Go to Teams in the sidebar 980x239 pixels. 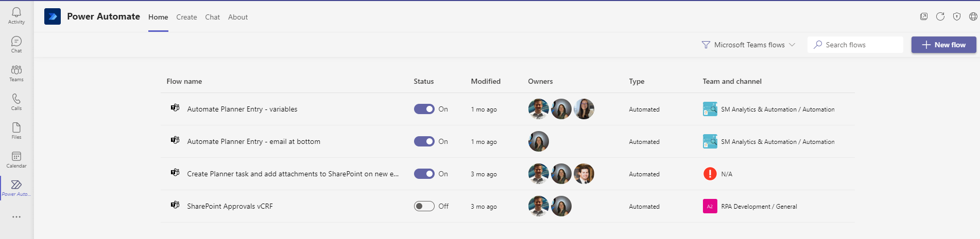point(16,73)
